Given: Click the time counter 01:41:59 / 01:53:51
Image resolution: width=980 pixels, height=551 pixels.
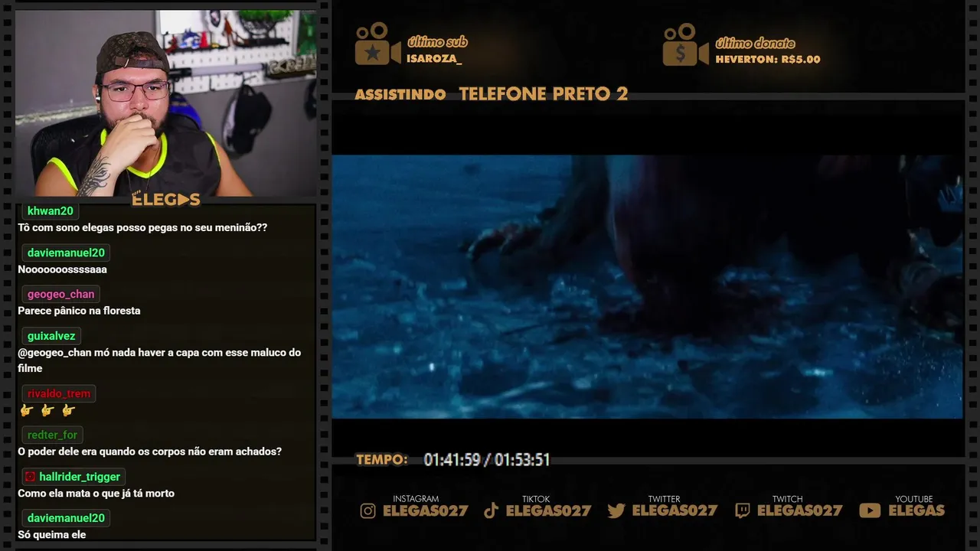Looking at the screenshot, I should pos(487,460).
